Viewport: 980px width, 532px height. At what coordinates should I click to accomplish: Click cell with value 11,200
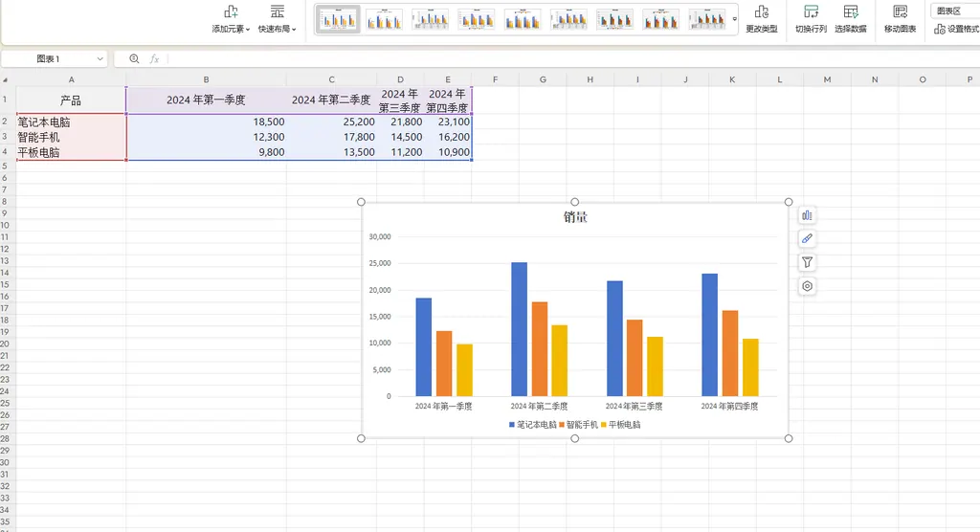coord(401,152)
